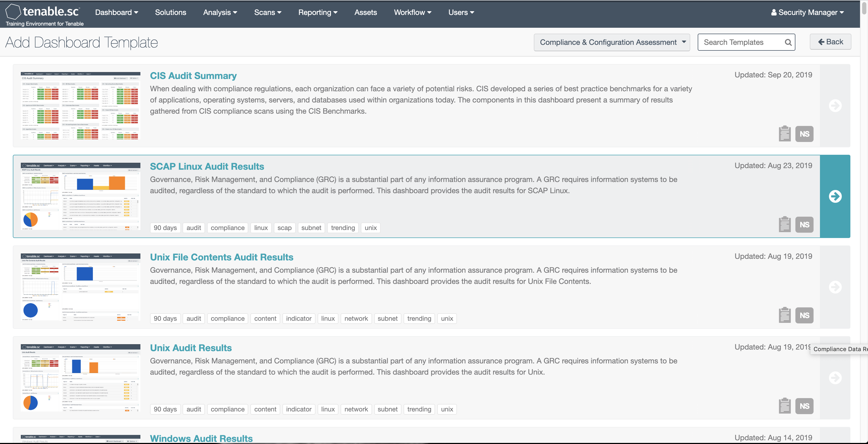Open the Unix File Contents Audit Results link
This screenshot has height=444, width=868.
tap(221, 257)
